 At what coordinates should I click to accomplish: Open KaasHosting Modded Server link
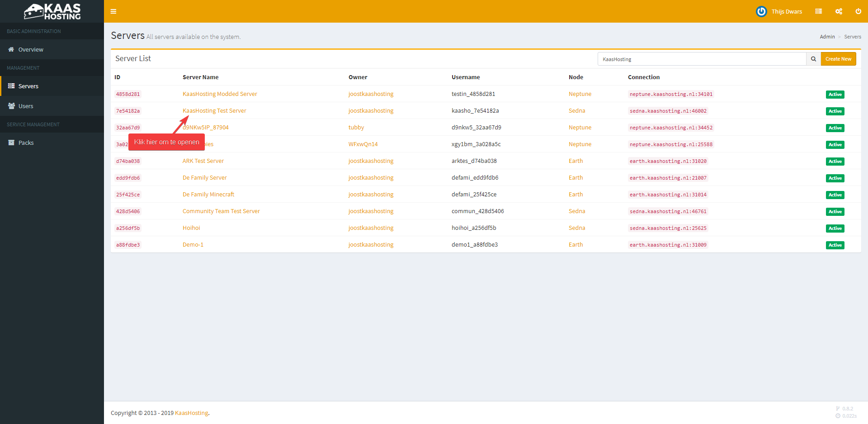[220, 94]
